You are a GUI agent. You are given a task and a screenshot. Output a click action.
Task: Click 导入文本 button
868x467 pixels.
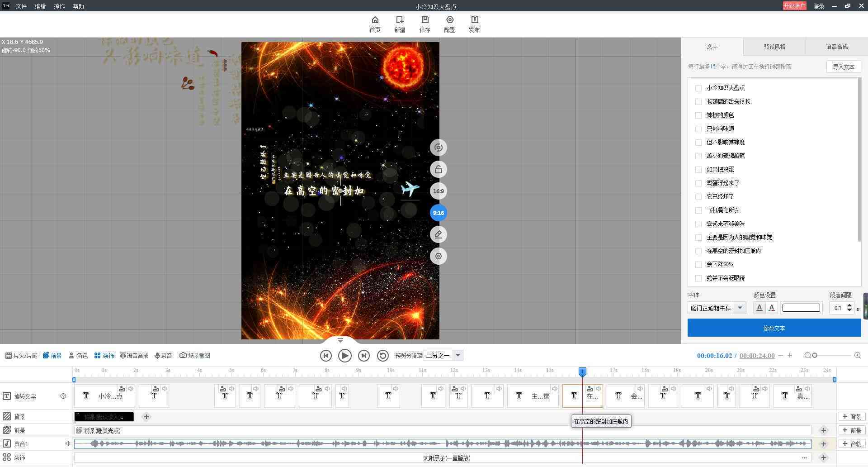tap(844, 67)
